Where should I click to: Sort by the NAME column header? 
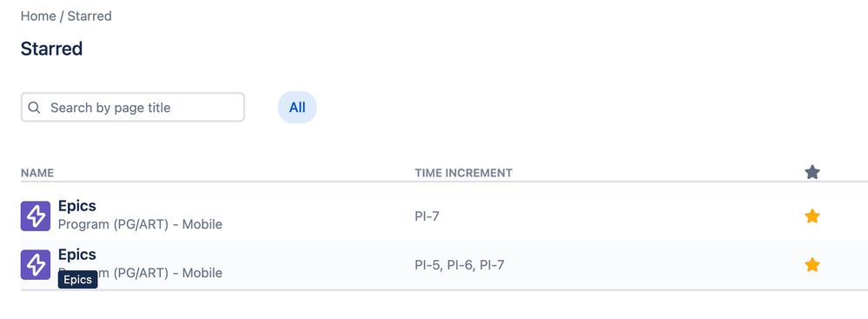click(x=37, y=173)
